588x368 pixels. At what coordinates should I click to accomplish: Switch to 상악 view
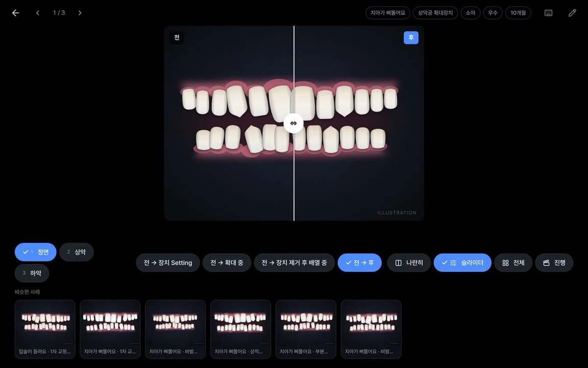(x=76, y=252)
